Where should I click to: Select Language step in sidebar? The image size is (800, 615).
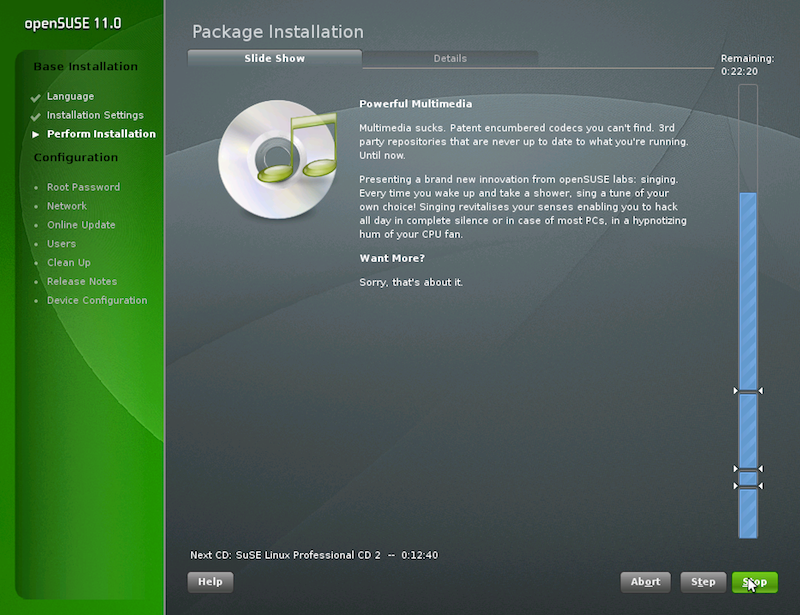point(70,96)
